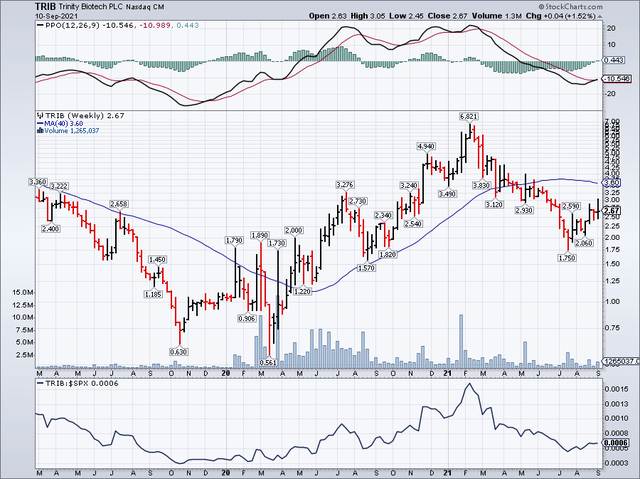Click the 2.590 price label
This screenshot has width=640, height=479.
[571, 206]
